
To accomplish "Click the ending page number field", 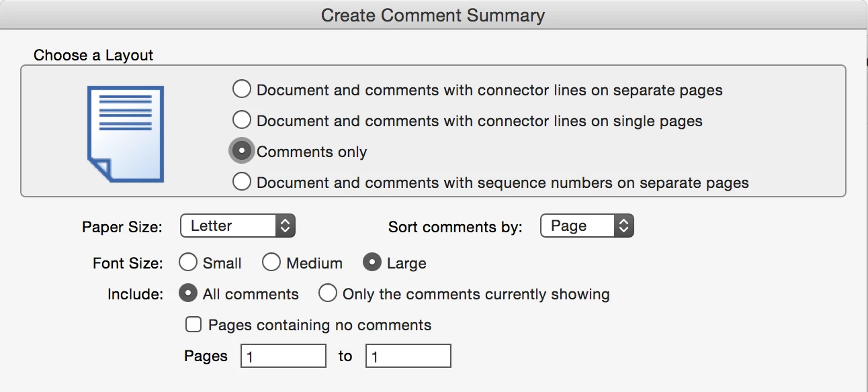I will pos(408,356).
